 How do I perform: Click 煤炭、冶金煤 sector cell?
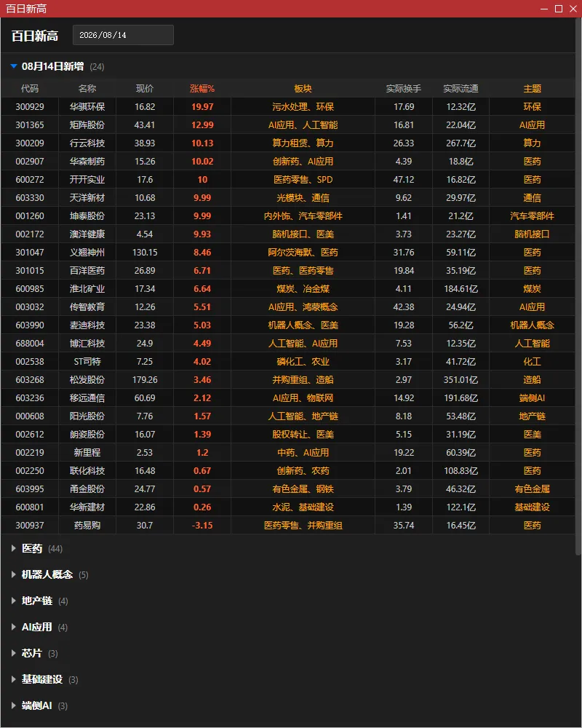303,289
